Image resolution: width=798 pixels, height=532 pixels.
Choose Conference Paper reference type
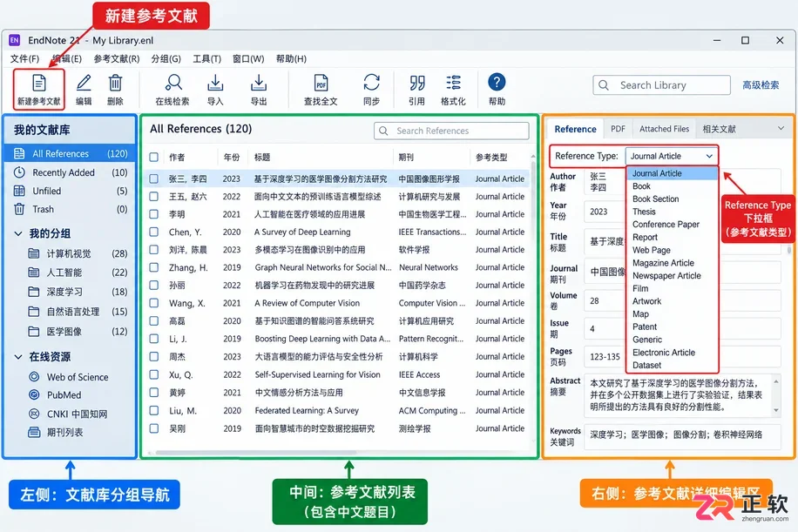coord(672,225)
